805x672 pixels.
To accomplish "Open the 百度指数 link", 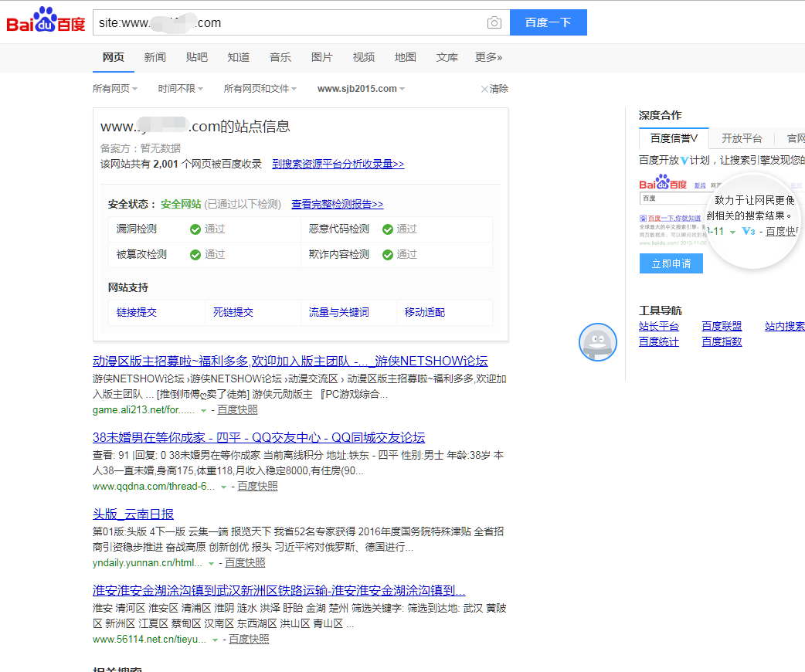I will coord(722,342).
